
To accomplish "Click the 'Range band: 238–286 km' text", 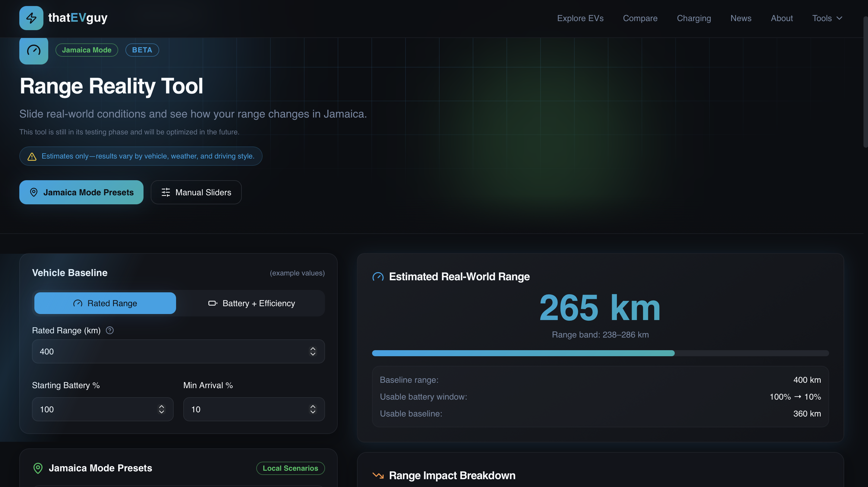I will 600,335.
